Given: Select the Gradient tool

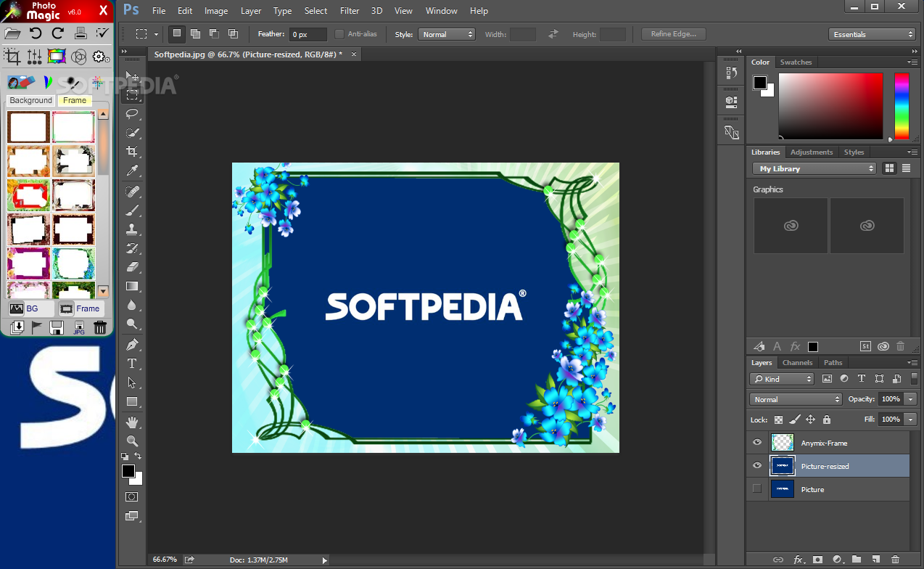Looking at the screenshot, I should pos(132,286).
